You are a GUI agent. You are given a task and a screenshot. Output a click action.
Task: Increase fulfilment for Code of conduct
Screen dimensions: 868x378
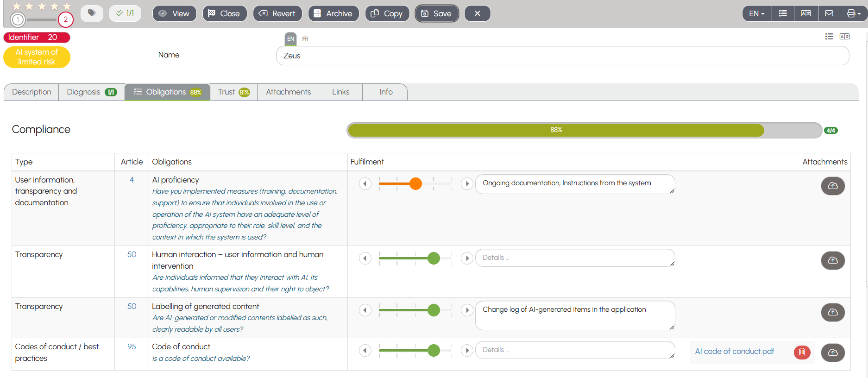click(467, 350)
